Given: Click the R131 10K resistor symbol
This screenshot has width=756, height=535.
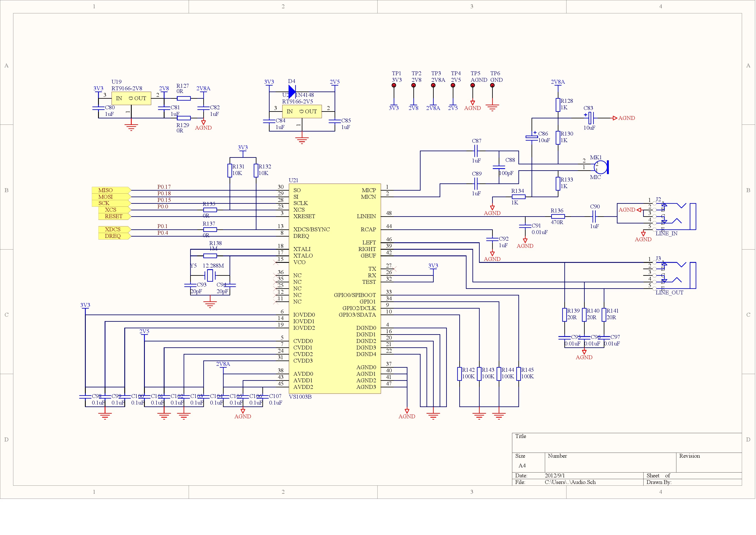Looking at the screenshot, I should coord(230,171).
